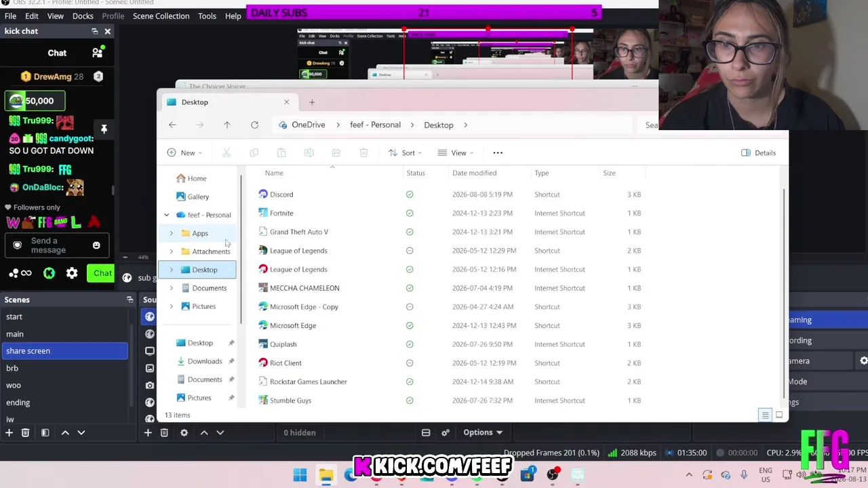868x488 pixels.
Task: Open the OBS File menu
Action: 10,16
